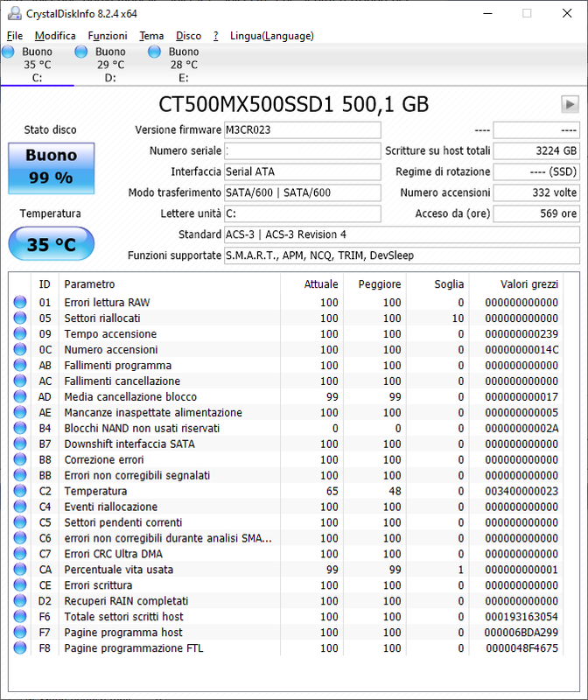Click status orb for Settori pendenti correnti

tap(20, 522)
